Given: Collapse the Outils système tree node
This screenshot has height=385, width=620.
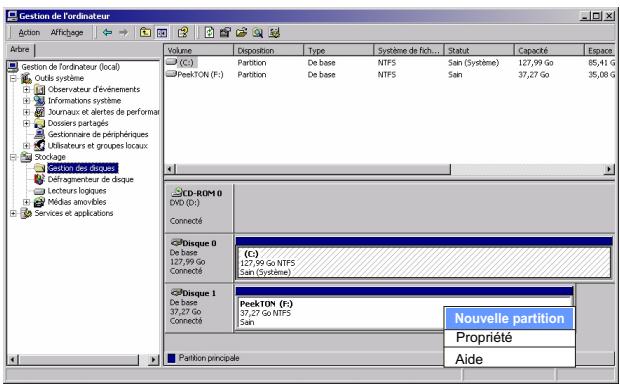Looking at the screenshot, I should [x=13, y=78].
